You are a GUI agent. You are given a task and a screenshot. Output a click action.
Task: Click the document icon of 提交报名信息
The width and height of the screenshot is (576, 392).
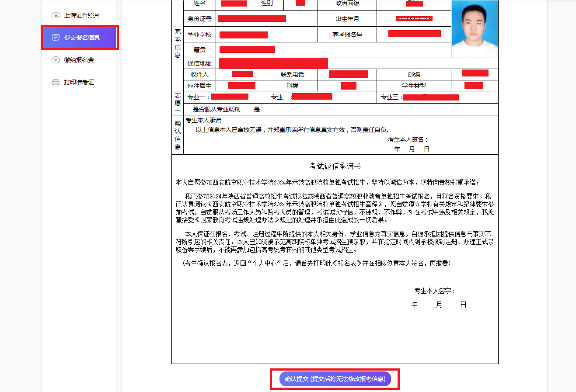coord(56,38)
